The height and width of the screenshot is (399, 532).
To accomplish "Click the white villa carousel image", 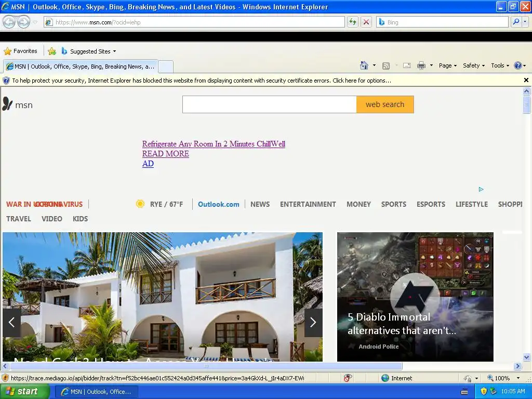I will click(x=163, y=297).
